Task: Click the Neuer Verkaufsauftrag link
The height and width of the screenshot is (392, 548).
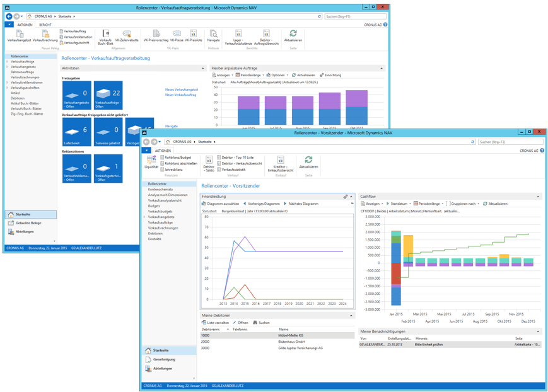Action: coord(181,95)
